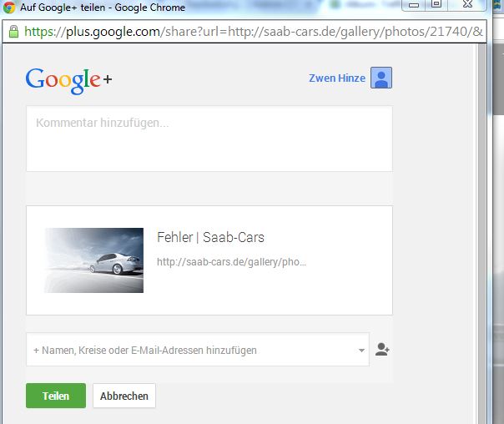Click the Google+ logo
Image resolution: width=504 pixels, height=424 pixels.
point(68,80)
